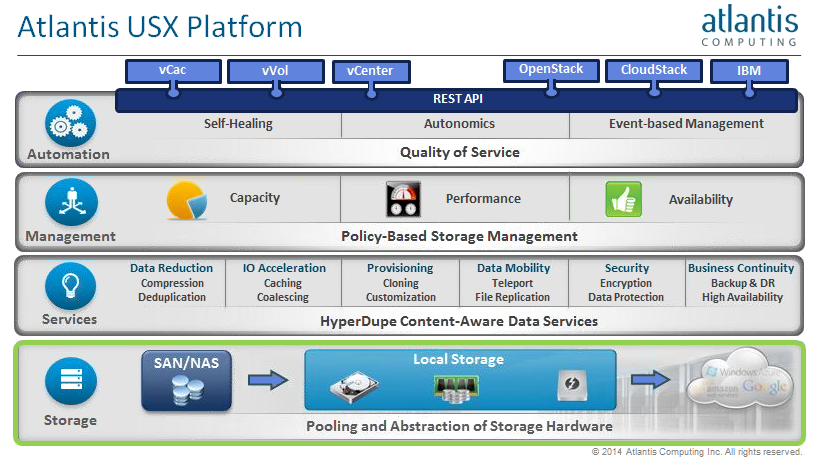Click the Capacity label

[x=255, y=198]
